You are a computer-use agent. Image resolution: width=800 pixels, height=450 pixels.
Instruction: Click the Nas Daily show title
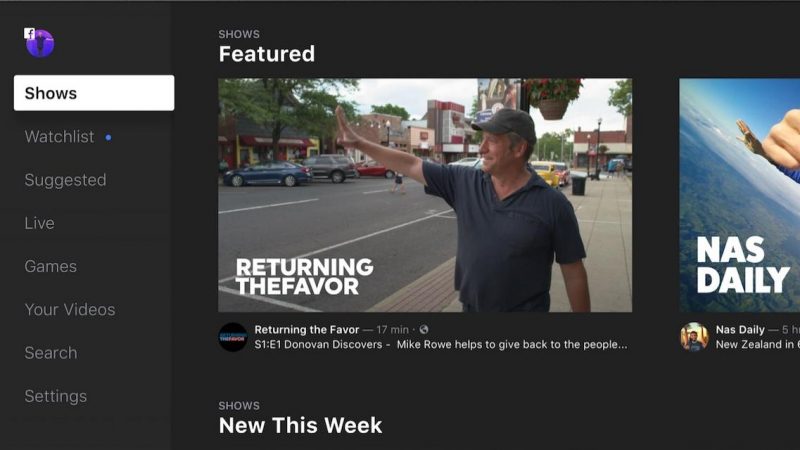pyautogui.click(x=740, y=330)
